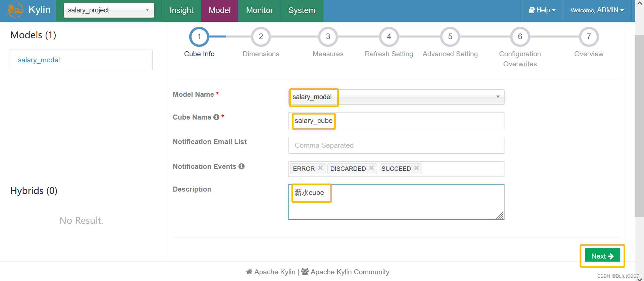
Task: Click the vertical scrollbar thumb
Action: (640, 126)
